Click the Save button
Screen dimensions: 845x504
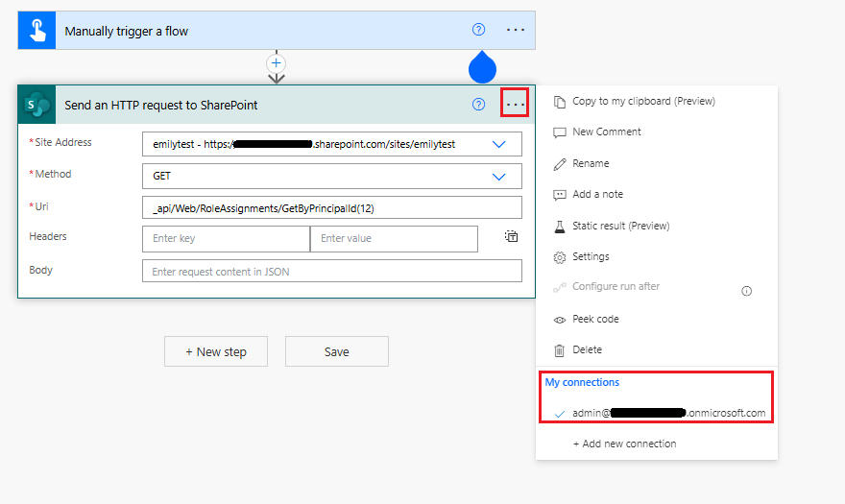tap(337, 351)
